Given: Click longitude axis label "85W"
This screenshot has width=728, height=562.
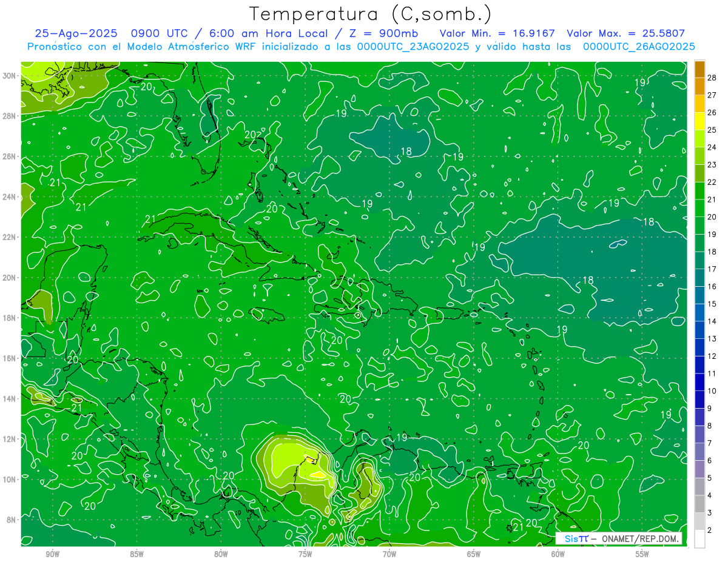Looking at the screenshot, I should pos(136,554).
